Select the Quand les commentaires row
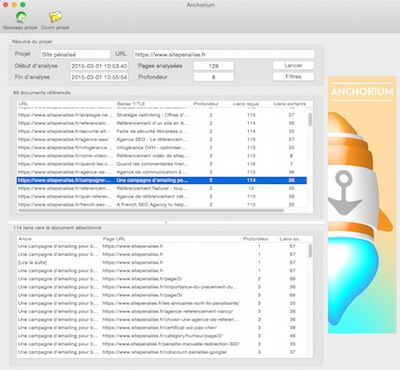This screenshot has width=400, height=370. [x=162, y=164]
